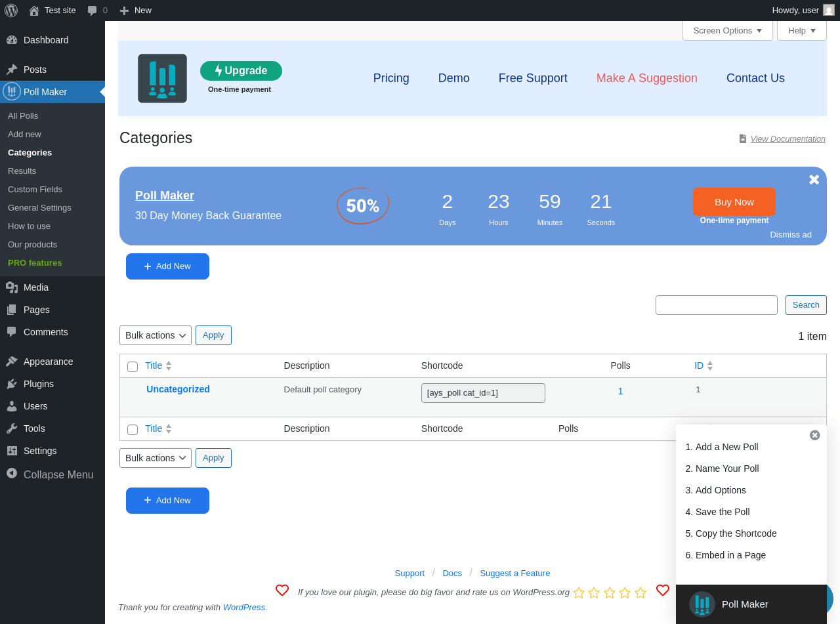
Task: Click the Poll Maker icon in popup footer
Action: click(x=702, y=604)
